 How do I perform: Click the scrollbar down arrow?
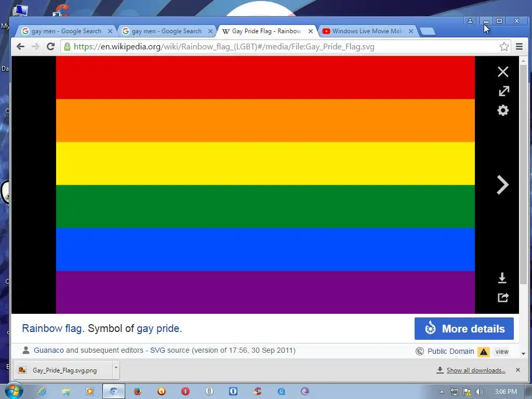tap(523, 353)
